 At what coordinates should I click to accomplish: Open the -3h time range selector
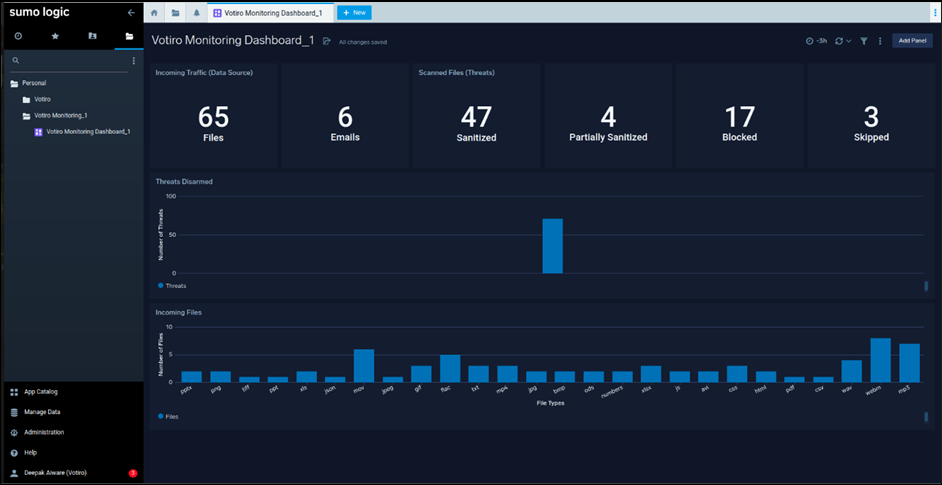click(x=816, y=41)
